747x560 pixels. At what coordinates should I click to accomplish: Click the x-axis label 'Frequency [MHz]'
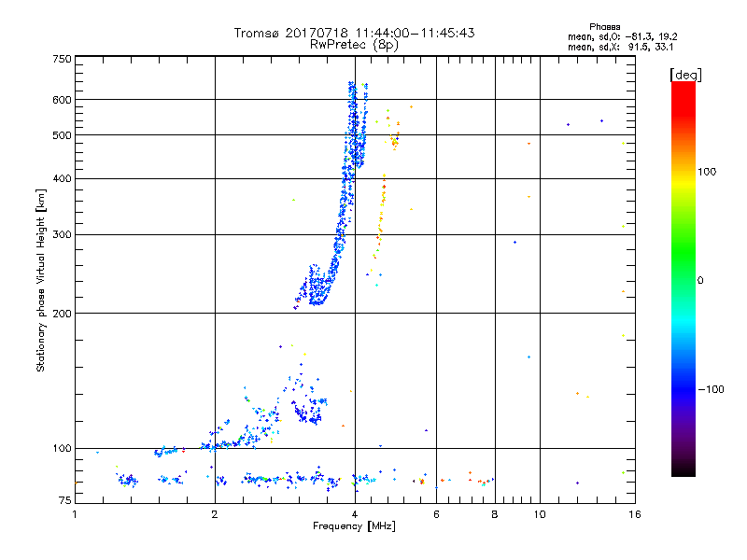[354, 526]
